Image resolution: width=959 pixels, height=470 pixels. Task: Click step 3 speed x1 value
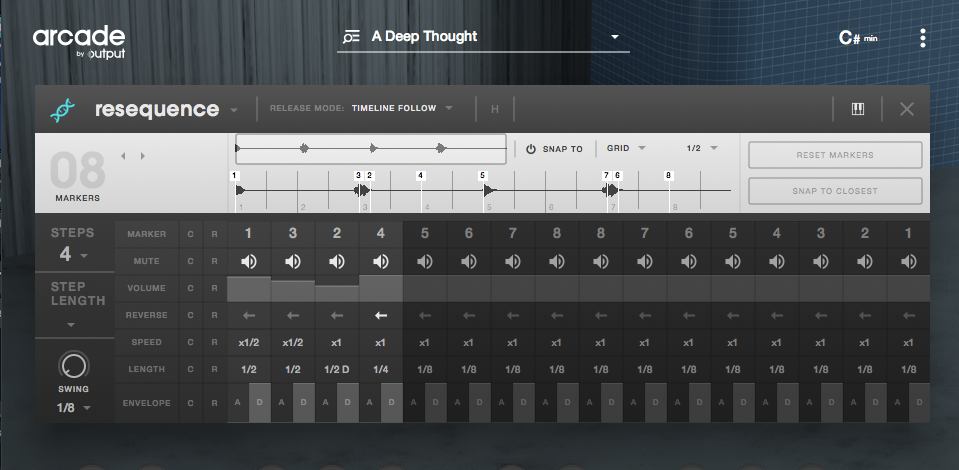point(336,343)
